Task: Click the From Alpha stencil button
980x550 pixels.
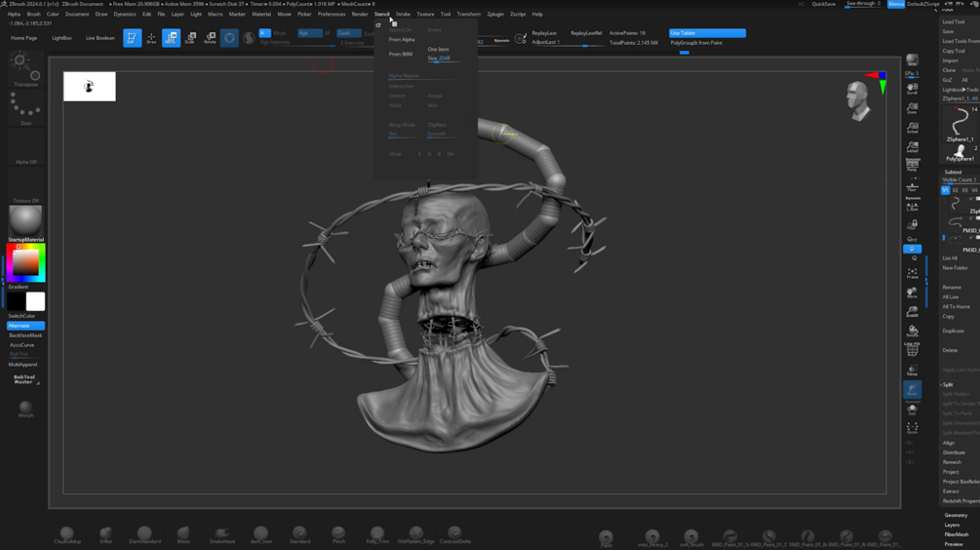Action: click(402, 40)
